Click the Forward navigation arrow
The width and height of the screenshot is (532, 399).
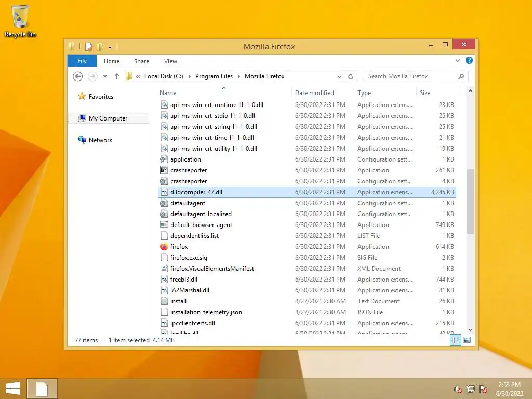click(x=92, y=76)
